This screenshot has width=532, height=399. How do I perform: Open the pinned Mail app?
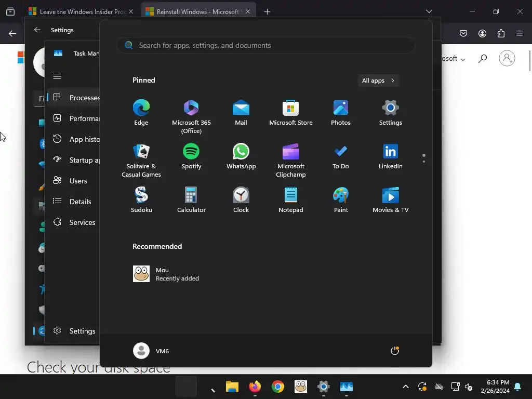(x=241, y=113)
